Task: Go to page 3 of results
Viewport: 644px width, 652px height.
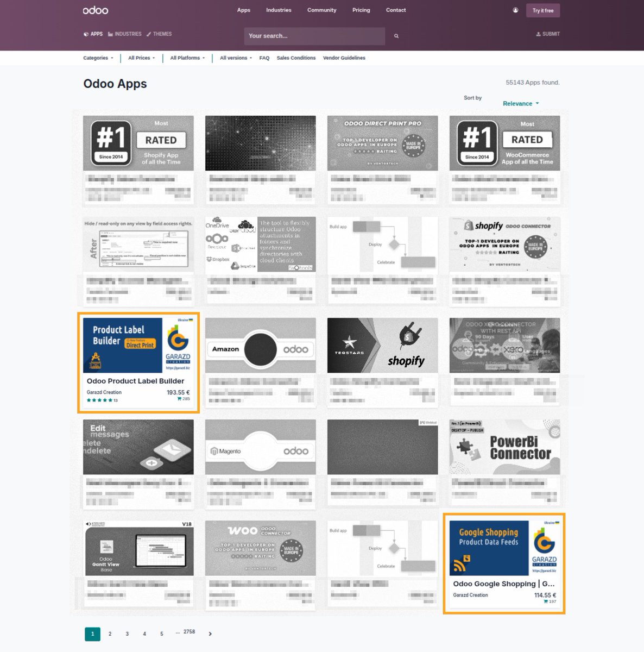Action: pyautogui.click(x=127, y=634)
